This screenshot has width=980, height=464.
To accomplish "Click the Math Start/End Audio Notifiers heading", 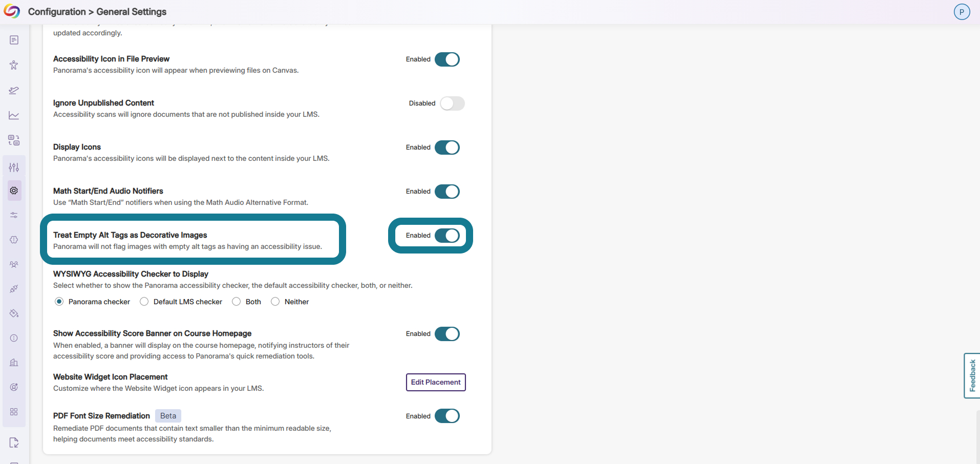I will point(108,191).
